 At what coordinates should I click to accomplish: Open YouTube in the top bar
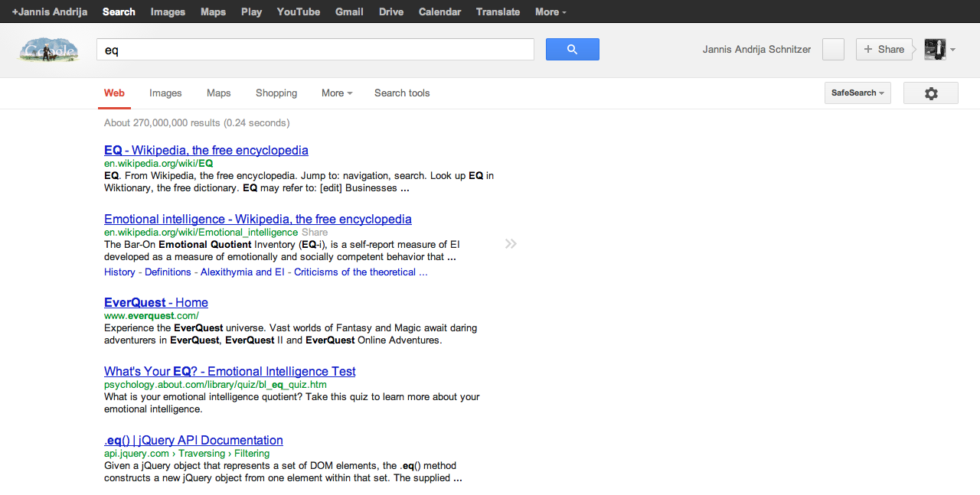coord(299,11)
